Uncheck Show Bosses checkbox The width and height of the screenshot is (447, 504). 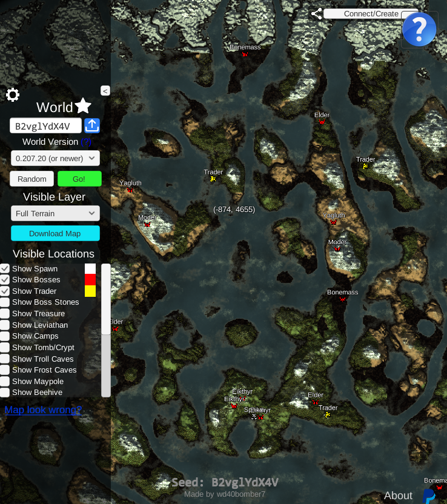click(5, 280)
